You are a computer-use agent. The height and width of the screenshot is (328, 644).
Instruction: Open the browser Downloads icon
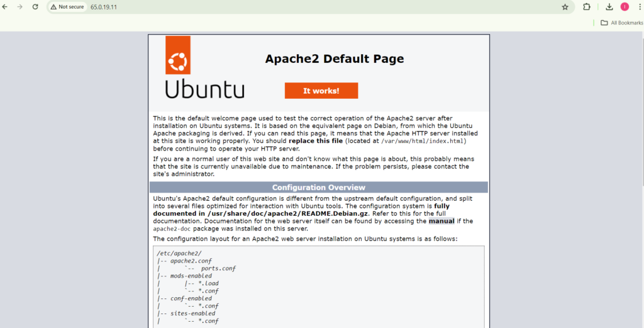[609, 7]
